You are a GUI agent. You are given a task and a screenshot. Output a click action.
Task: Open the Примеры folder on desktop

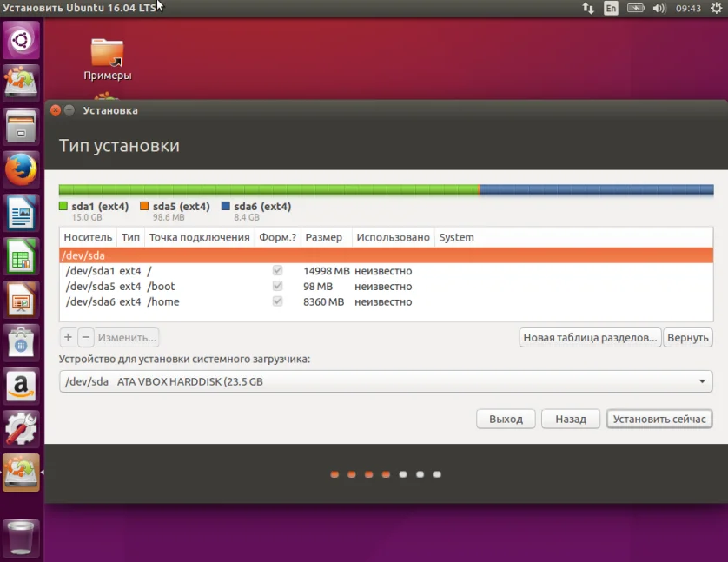[x=107, y=59]
